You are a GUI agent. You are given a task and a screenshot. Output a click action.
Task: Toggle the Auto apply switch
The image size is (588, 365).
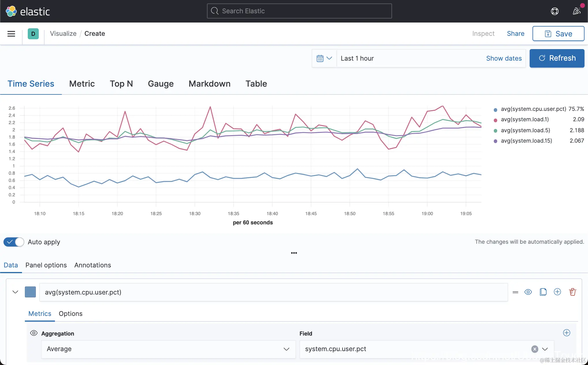[14, 242]
